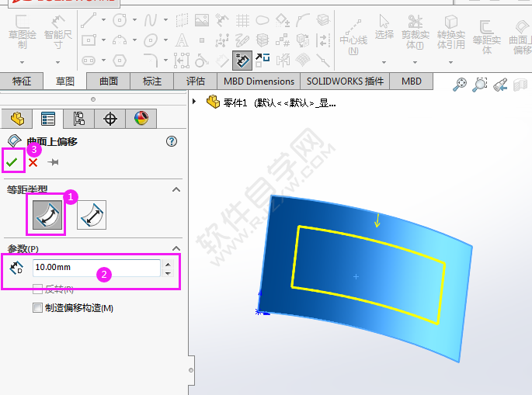Open the Spline tool dropdown arrow
Viewport: 532px width, 395px height.
(165, 20)
